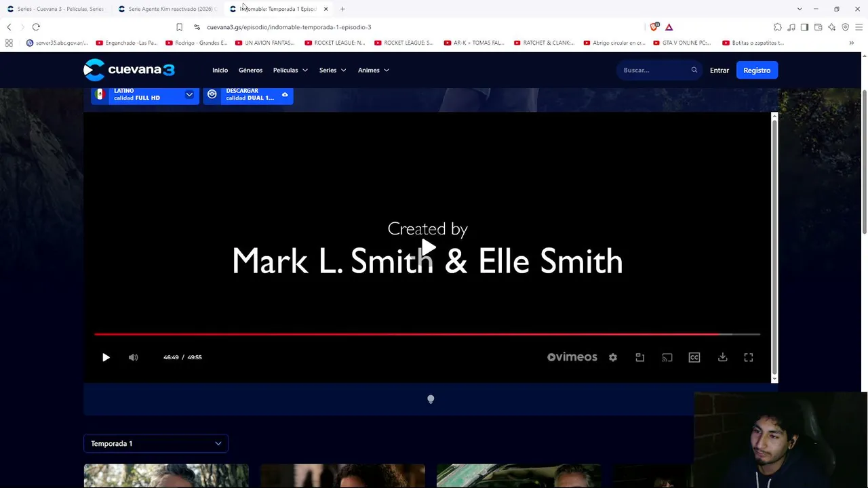Open the Latino Full HD server dropdown
Screen dimensions: 868x488
coord(145,95)
